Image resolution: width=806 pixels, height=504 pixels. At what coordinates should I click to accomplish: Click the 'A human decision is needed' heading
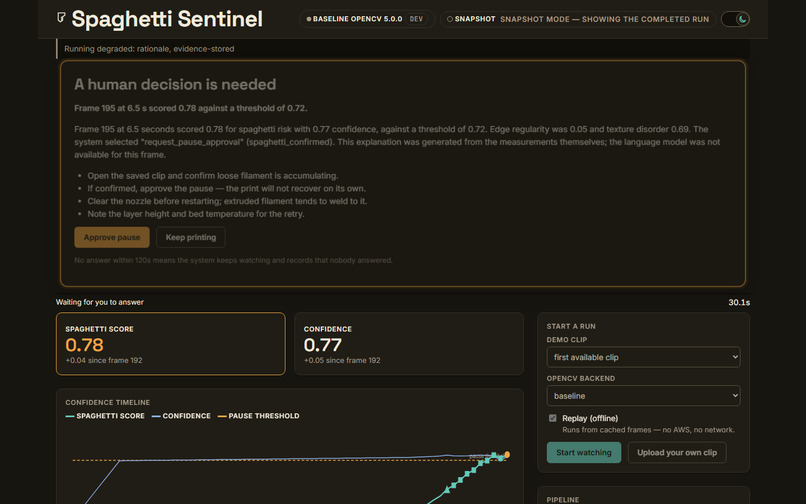(175, 84)
